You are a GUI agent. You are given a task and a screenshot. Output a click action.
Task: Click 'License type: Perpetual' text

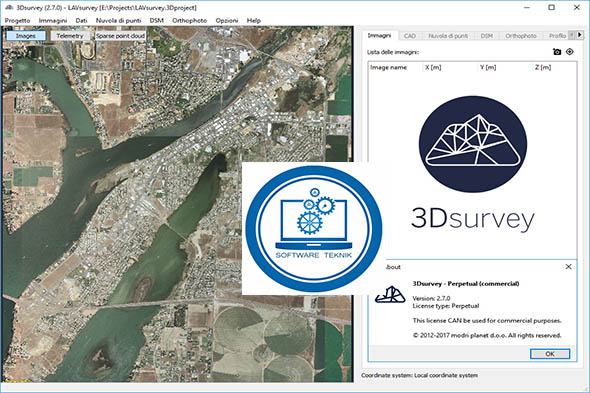tap(446, 306)
